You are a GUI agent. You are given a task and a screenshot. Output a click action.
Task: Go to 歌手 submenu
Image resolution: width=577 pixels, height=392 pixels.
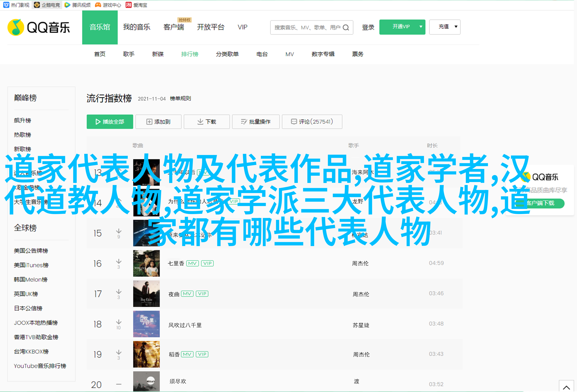coord(128,54)
